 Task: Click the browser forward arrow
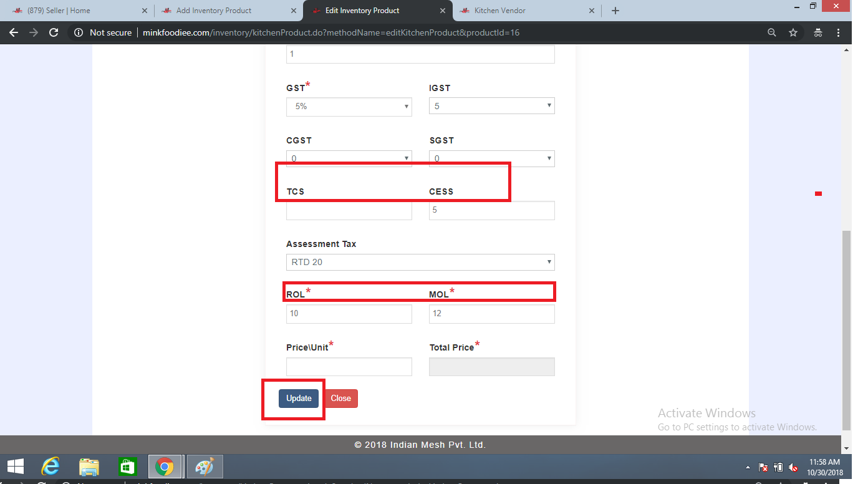coord(34,32)
